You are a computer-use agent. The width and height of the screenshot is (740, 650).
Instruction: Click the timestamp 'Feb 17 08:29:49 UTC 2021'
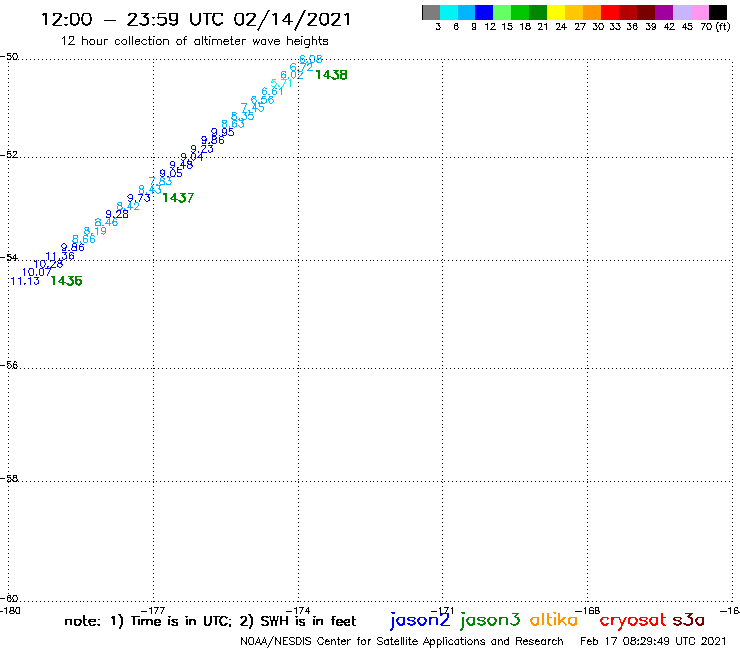click(x=653, y=642)
